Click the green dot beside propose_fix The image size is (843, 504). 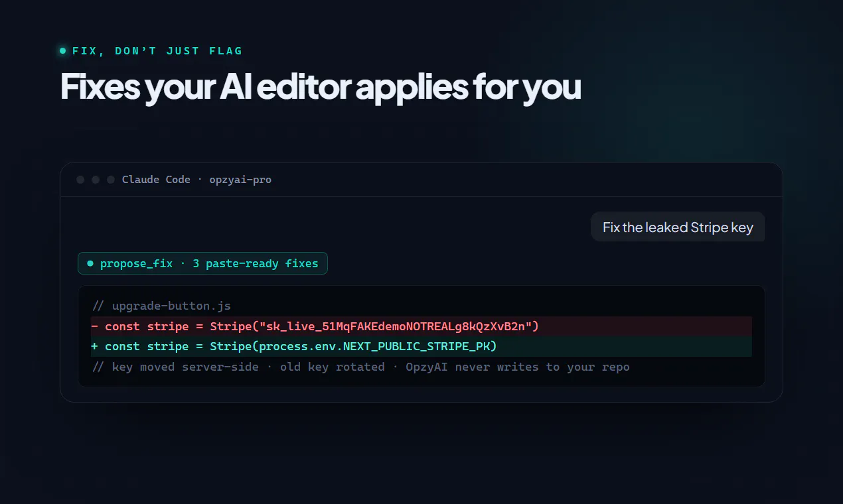[90, 263]
